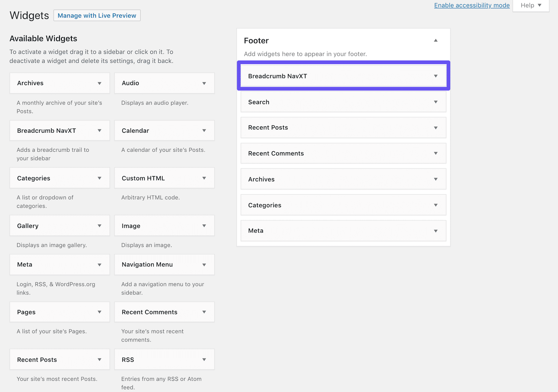Expand the Meta widget in the Footer
Viewport: 558px width, 392px height.
(436, 231)
